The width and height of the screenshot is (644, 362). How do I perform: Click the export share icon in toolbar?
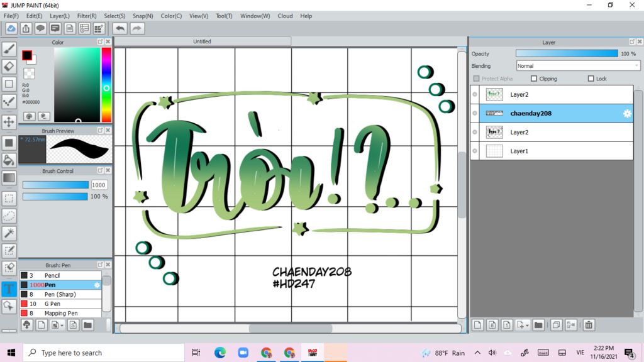coord(26,28)
